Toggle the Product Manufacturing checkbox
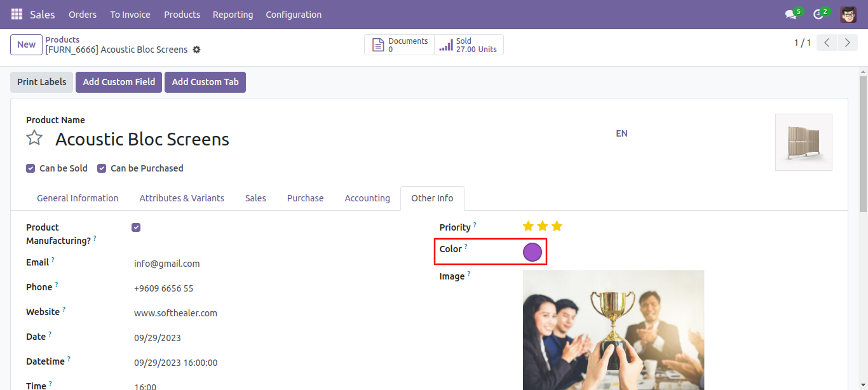The height and width of the screenshot is (390, 868). [x=136, y=227]
